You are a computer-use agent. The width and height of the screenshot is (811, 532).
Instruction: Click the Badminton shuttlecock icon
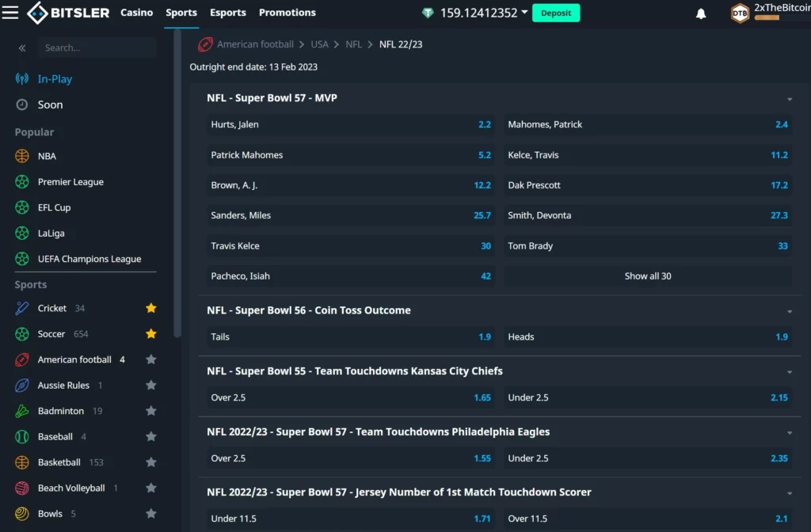21,411
